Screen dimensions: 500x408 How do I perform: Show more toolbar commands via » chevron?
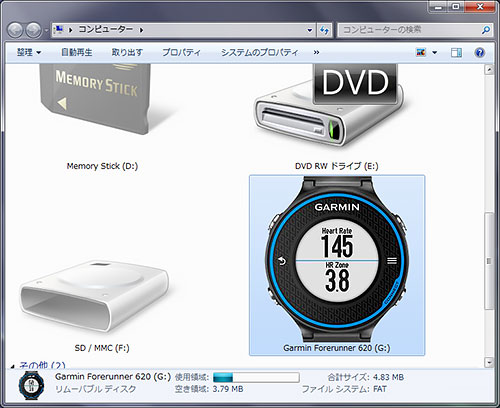pyautogui.click(x=316, y=52)
